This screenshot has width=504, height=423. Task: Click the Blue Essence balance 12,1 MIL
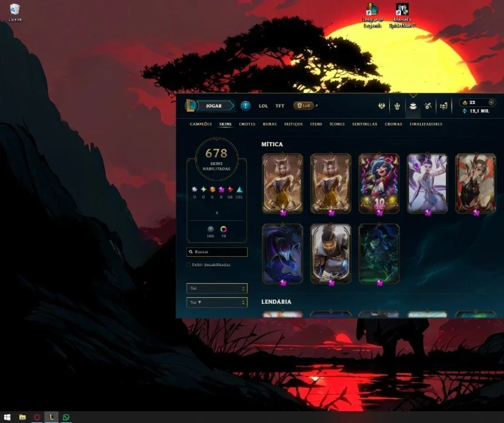[476, 111]
